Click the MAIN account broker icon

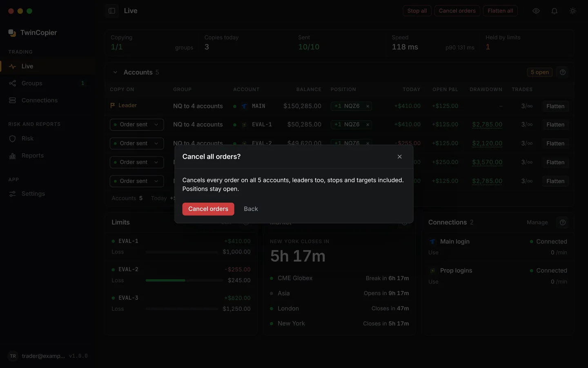click(x=244, y=106)
